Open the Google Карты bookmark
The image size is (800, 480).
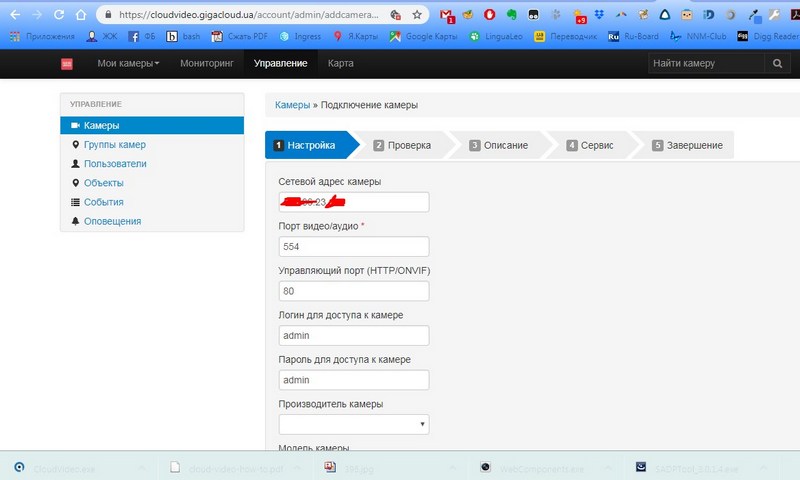(x=423, y=36)
